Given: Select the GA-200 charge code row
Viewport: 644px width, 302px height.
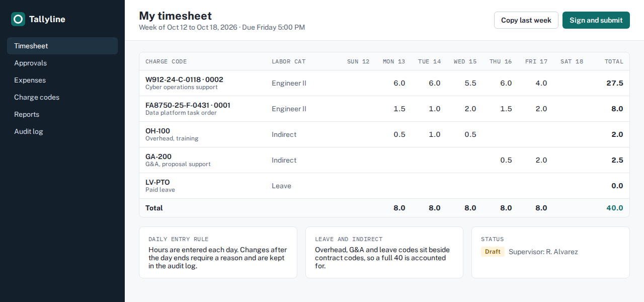Looking at the screenshot, I should coord(384,160).
